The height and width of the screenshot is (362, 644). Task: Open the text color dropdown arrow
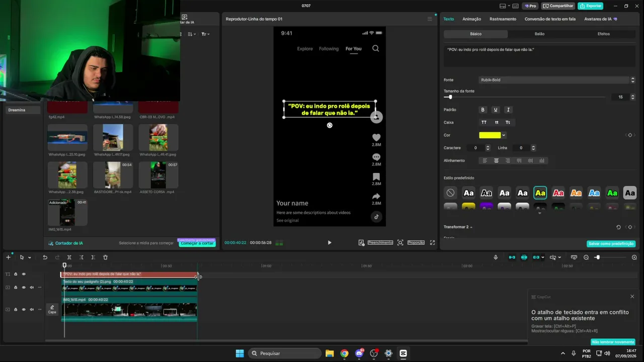[x=504, y=135]
